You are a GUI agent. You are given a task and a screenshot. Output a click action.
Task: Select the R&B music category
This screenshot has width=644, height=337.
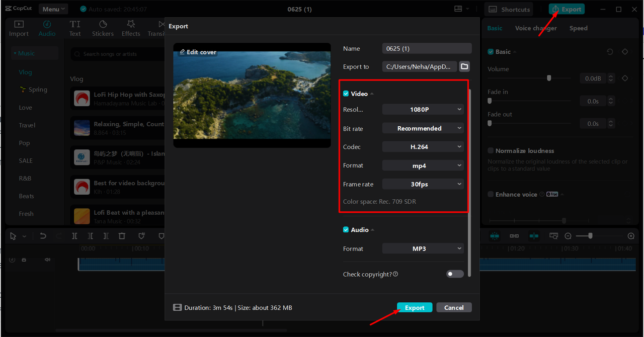[x=25, y=178]
